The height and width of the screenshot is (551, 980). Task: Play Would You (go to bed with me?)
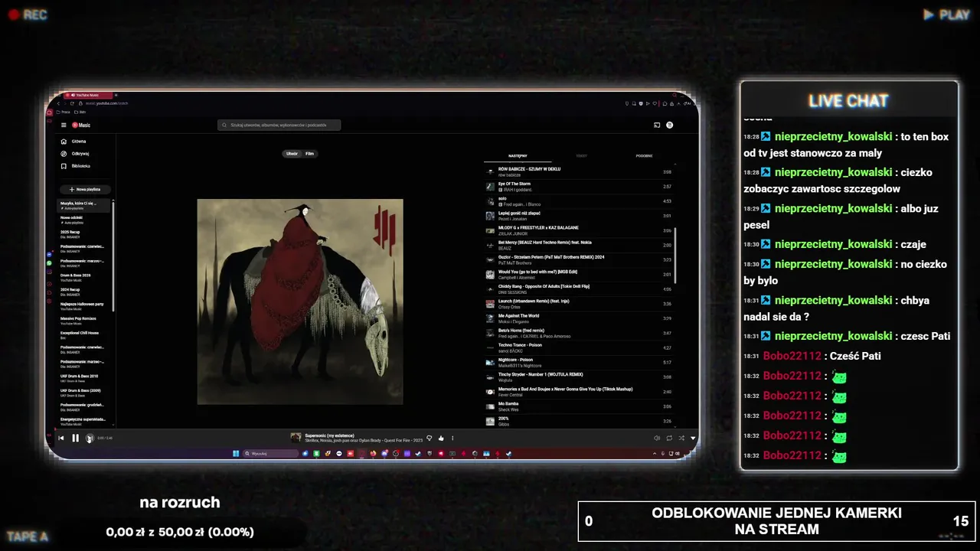coord(580,274)
